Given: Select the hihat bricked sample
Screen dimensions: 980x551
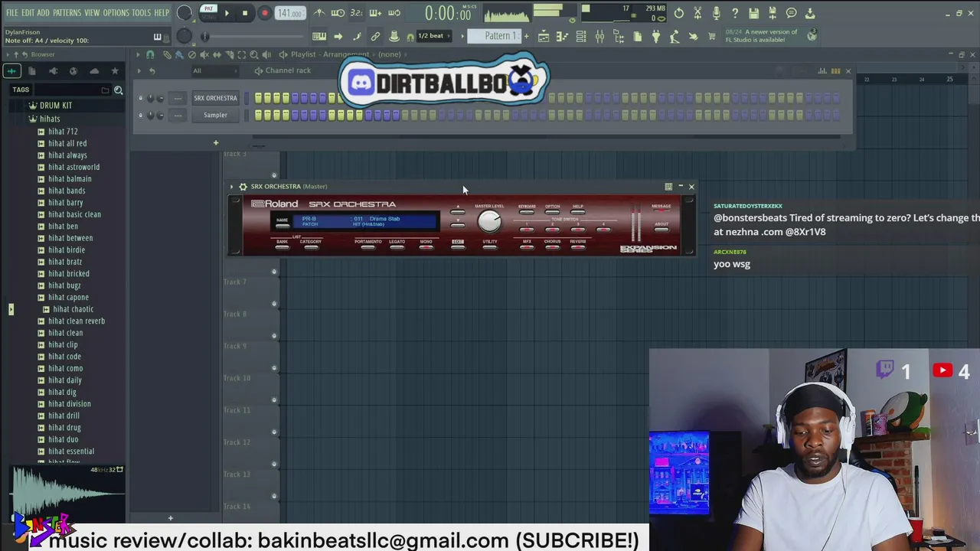Looking at the screenshot, I should (69, 273).
